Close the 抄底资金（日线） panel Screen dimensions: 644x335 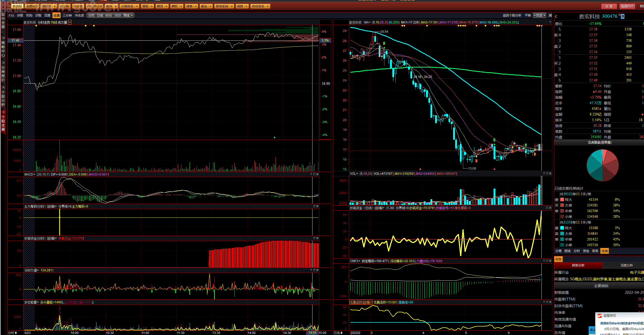click(550, 208)
